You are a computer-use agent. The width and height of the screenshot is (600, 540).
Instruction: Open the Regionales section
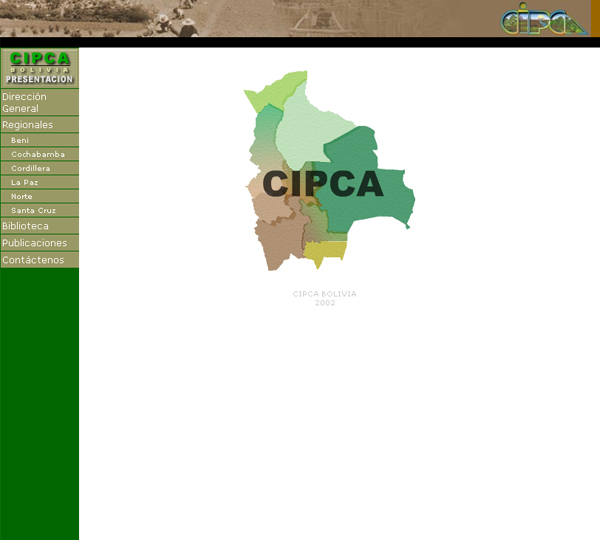point(39,124)
